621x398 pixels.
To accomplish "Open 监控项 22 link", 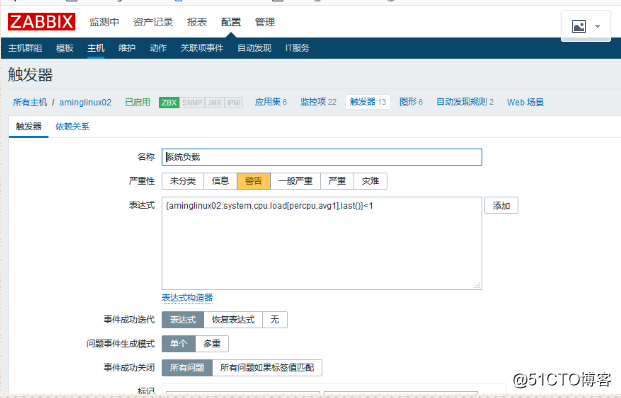I will point(318,102).
